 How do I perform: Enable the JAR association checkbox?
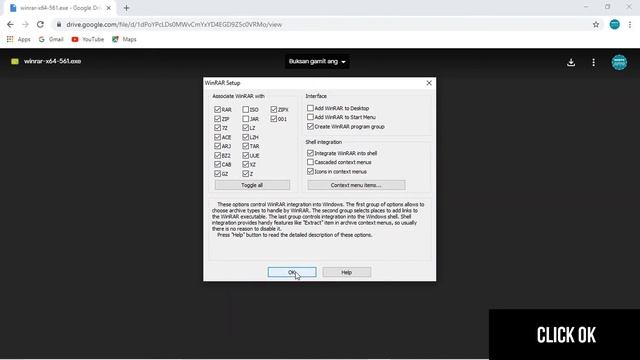coord(245,119)
